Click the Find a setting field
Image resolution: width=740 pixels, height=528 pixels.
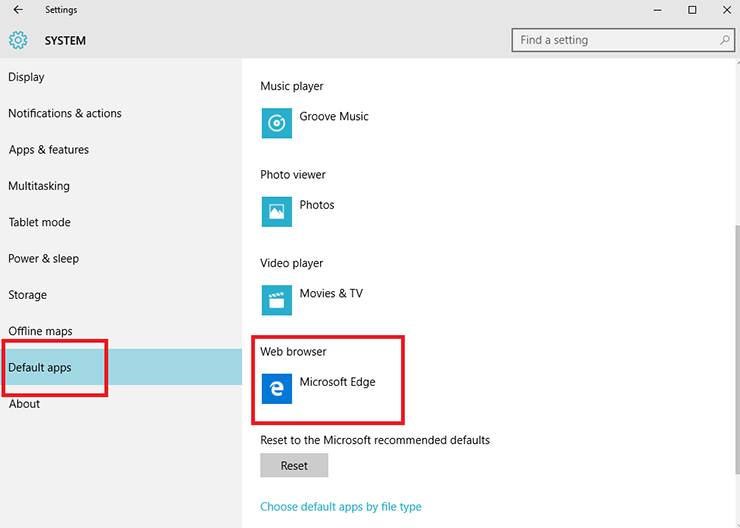(623, 40)
